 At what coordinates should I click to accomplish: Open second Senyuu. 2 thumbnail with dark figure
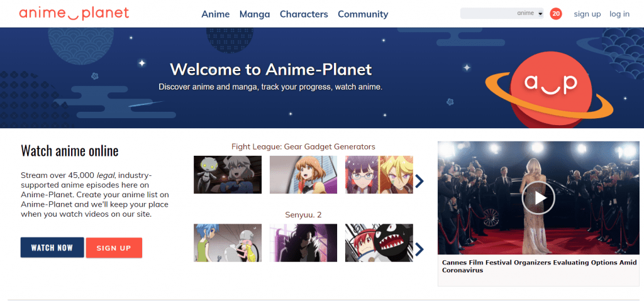point(304,243)
